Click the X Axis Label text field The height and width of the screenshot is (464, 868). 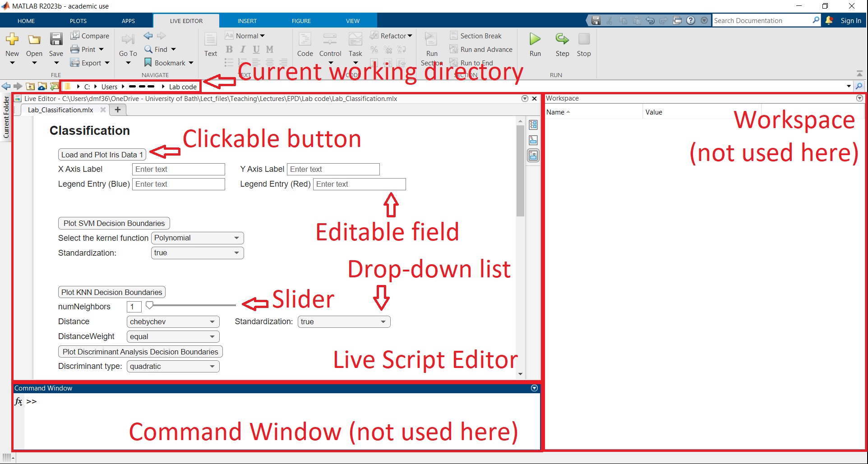click(178, 169)
